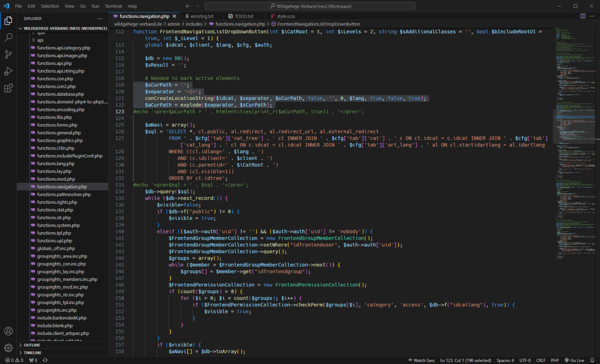Click the workspace search command center
This screenshot has width=600, height=364.
click(x=310, y=6)
